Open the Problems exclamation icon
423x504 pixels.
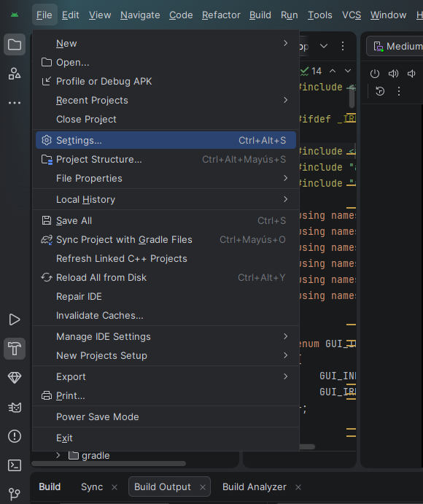point(15,436)
